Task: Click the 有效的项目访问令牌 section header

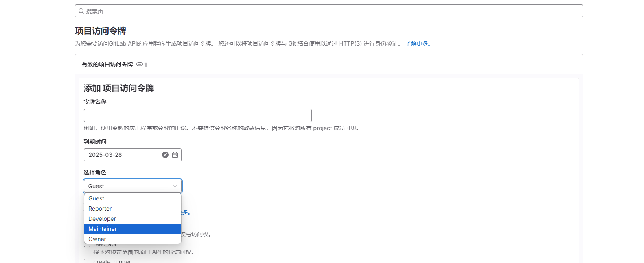Action: [107, 64]
